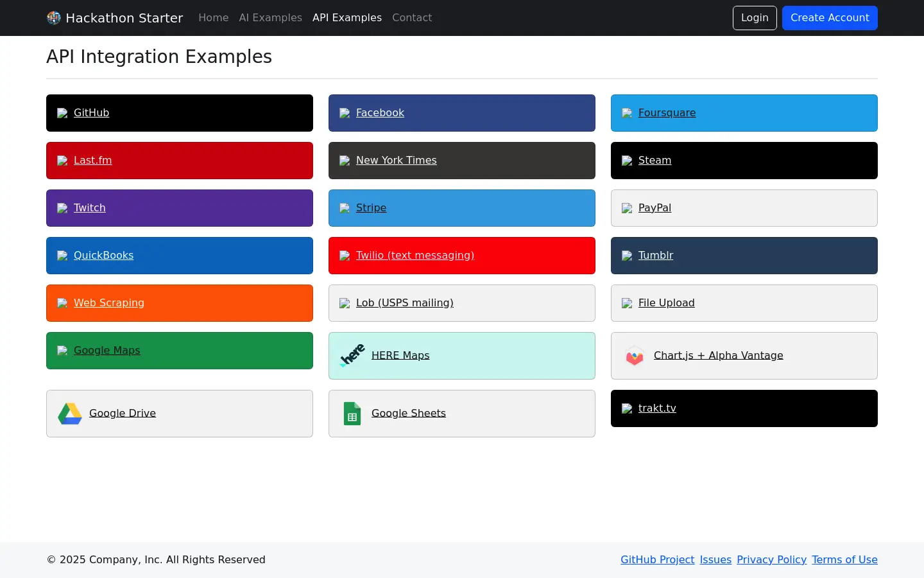The width and height of the screenshot is (924, 578).
Task: Open the Google Sheets example link
Action: coord(408,414)
